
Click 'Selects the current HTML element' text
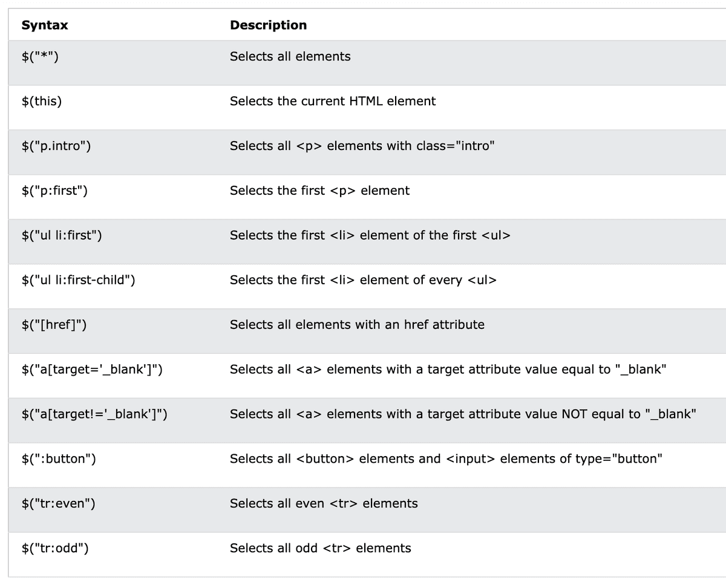point(333,101)
